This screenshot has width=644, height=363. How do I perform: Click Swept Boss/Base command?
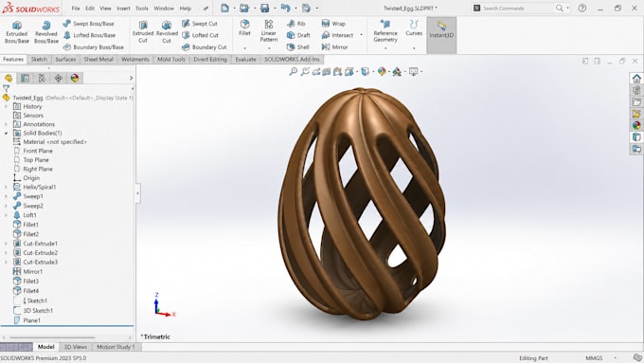click(x=88, y=24)
